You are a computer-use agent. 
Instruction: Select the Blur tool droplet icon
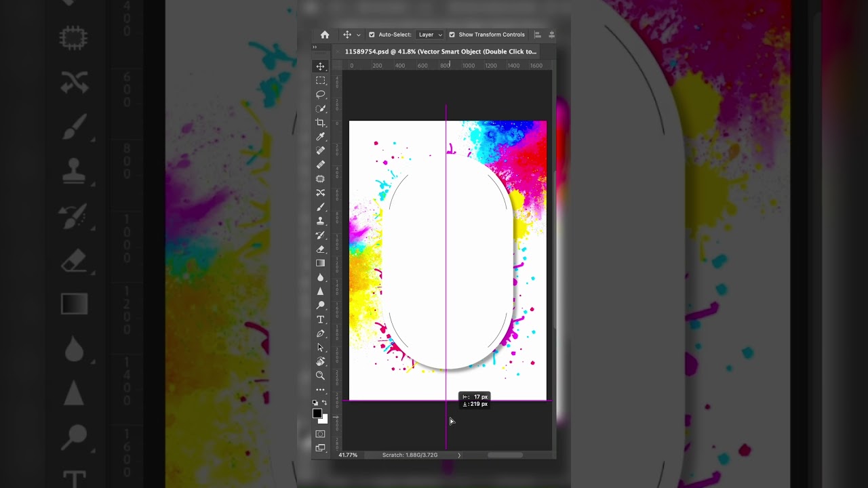[x=320, y=277]
